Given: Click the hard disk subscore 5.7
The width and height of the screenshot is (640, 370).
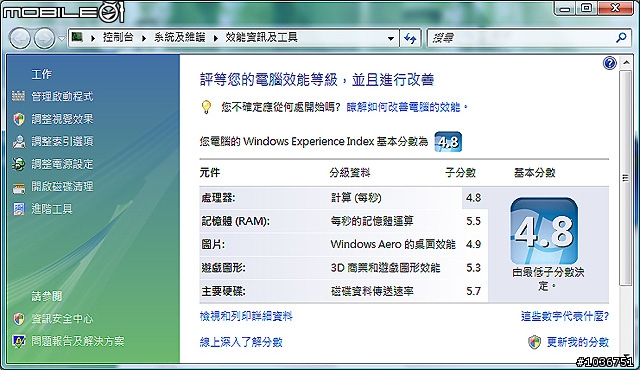Looking at the screenshot, I should 473,291.
